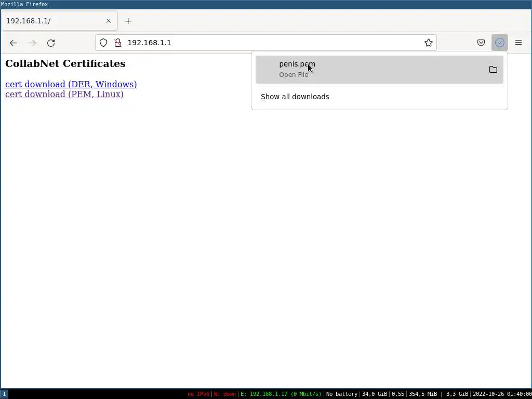This screenshot has height=399, width=532.
Task: Click the CollabNet Certificates heading
Action: (x=65, y=63)
